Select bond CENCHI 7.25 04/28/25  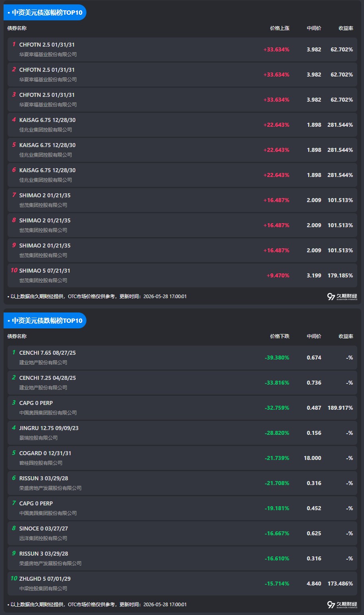[x=47, y=378]
